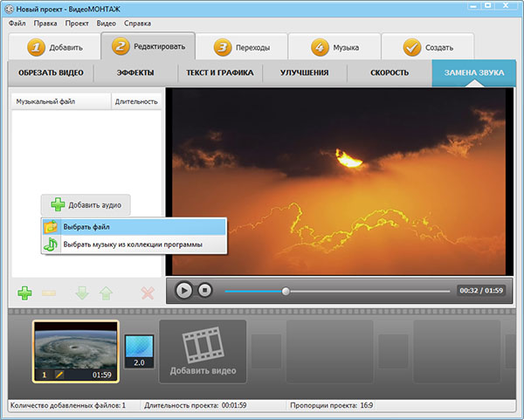Image resolution: width=524 pixels, height=420 pixels.
Task: Click the green music note icon
Action: pyautogui.click(x=51, y=244)
